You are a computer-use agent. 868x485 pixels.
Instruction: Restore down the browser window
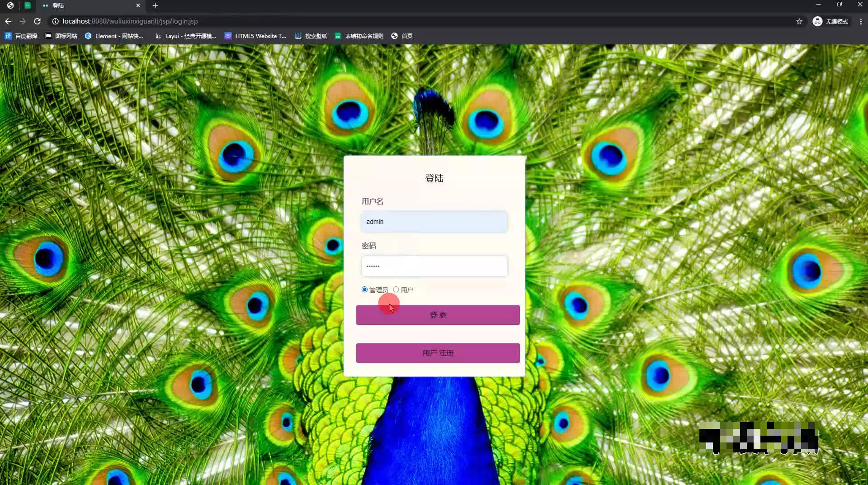839,5
